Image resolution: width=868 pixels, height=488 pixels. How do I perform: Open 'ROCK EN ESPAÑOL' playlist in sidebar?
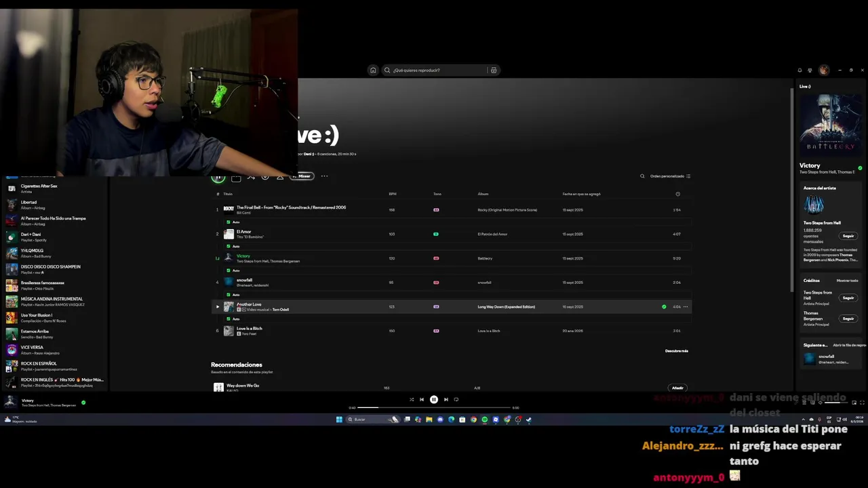[54, 366]
